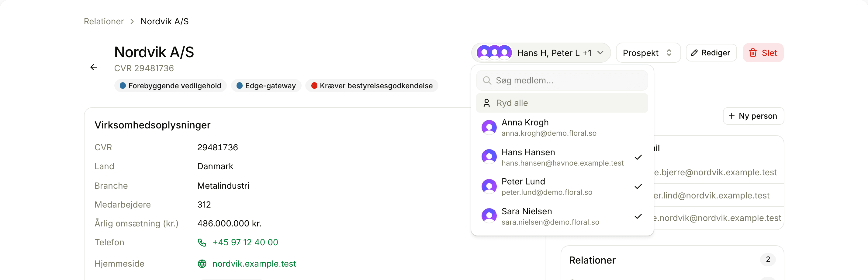Click the Metalindustri branche value

click(223, 186)
